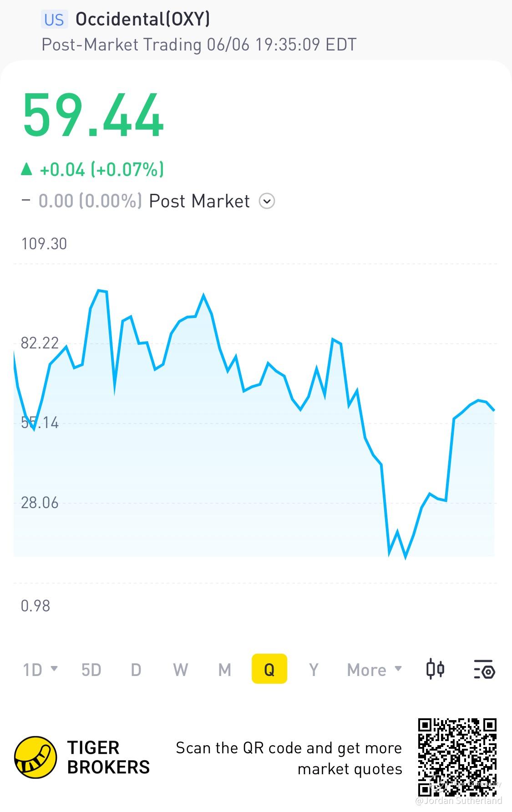512x812 pixels.
Task: Switch chart to 5D timeframe
Action: tap(91, 670)
